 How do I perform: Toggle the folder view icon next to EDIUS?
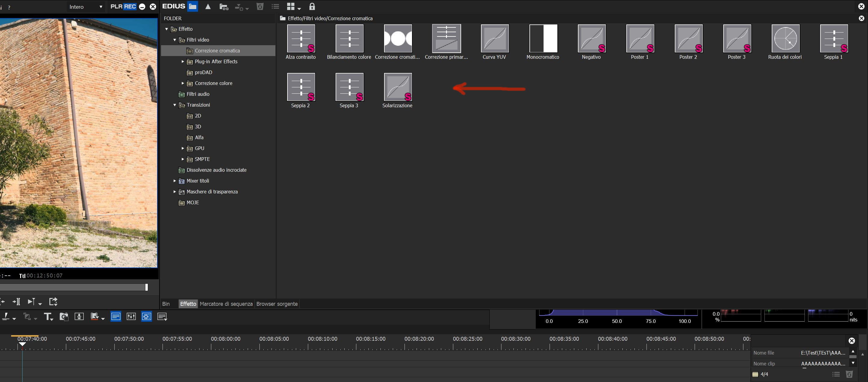[x=192, y=6]
